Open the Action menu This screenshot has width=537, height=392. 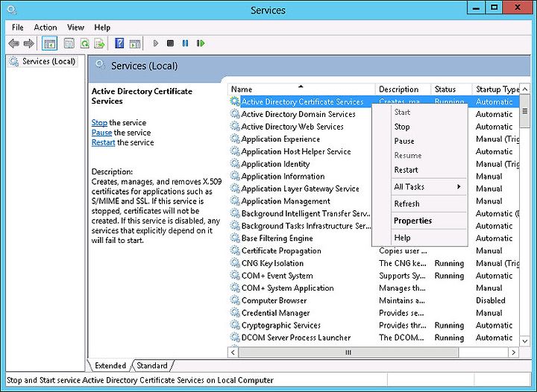point(45,28)
